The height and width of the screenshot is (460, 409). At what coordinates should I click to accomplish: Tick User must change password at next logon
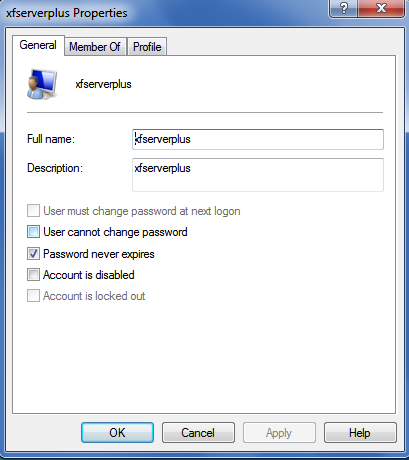[x=33, y=211]
